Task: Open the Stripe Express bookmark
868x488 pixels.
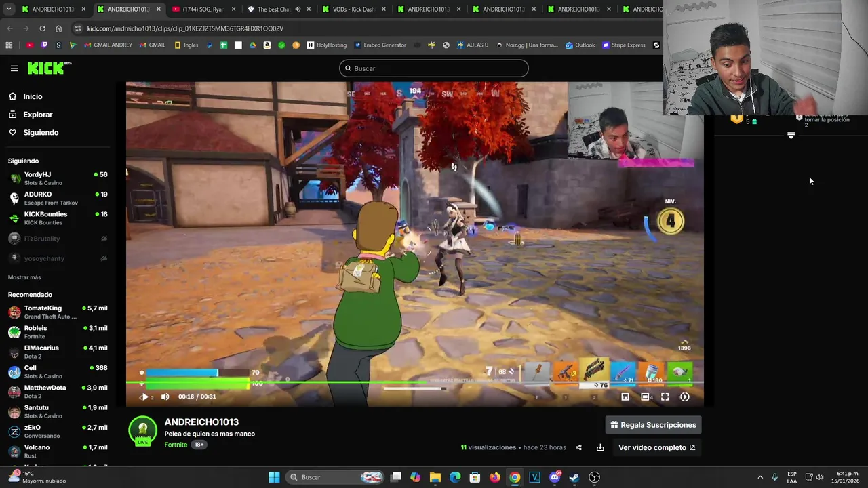Action: 623,45
